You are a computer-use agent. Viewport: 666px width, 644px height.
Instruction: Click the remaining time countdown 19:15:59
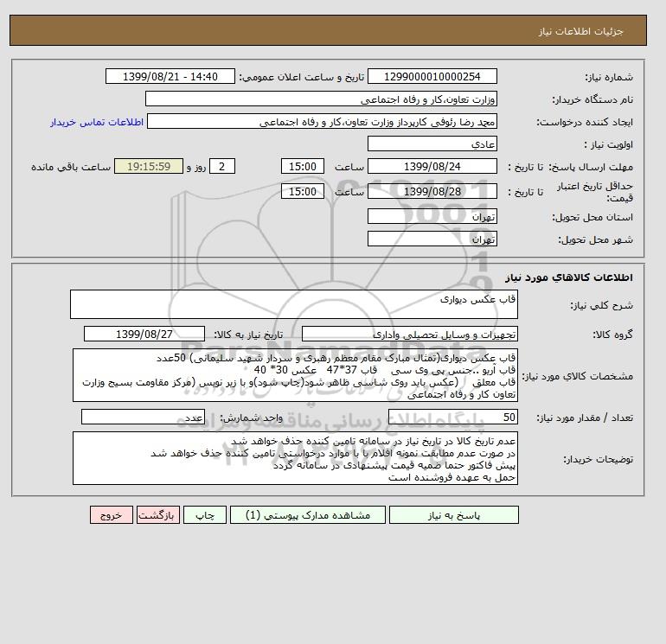(x=149, y=167)
